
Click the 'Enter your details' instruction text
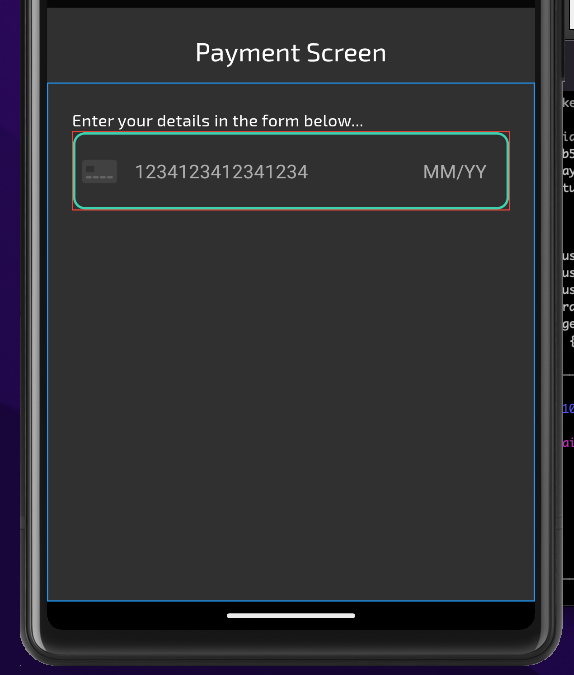tap(217, 121)
